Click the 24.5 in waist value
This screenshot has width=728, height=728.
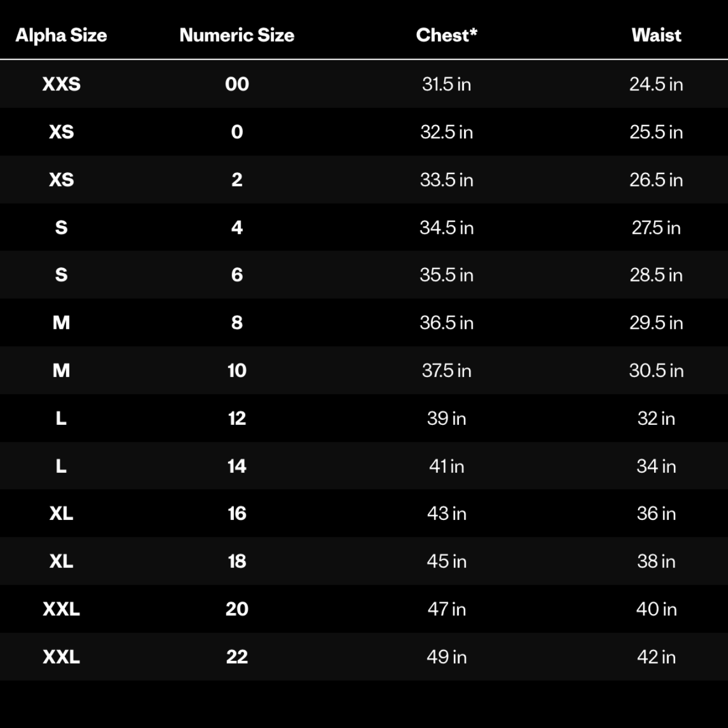pos(656,84)
